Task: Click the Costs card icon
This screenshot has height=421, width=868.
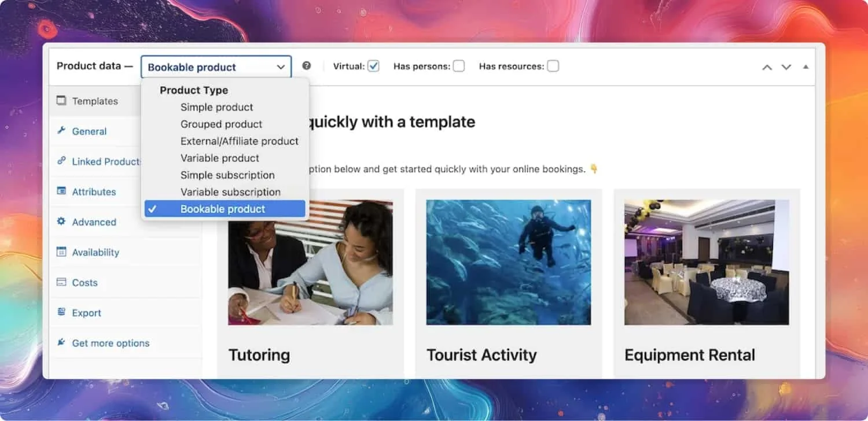Action: (61, 282)
